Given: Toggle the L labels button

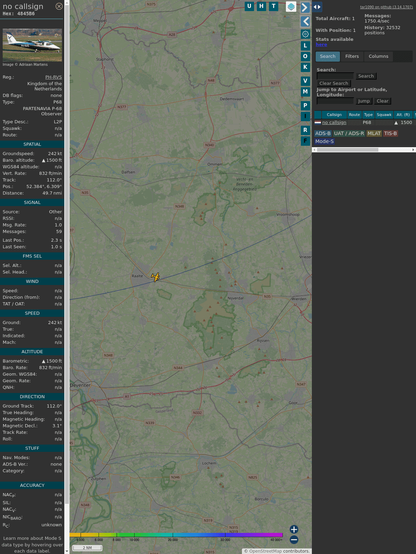Looking at the screenshot, I should 305,46.
